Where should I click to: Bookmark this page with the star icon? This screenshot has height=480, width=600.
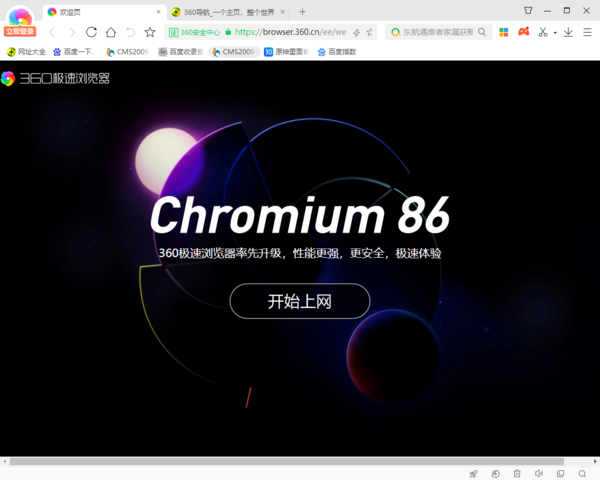tap(150, 32)
